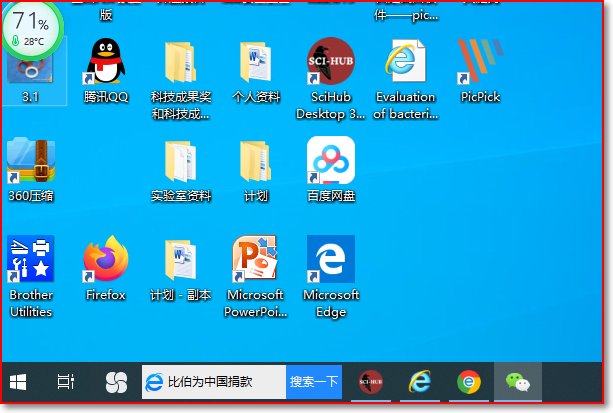Click the IE logo inside search box
This screenshot has height=413, width=613.
[x=154, y=382]
